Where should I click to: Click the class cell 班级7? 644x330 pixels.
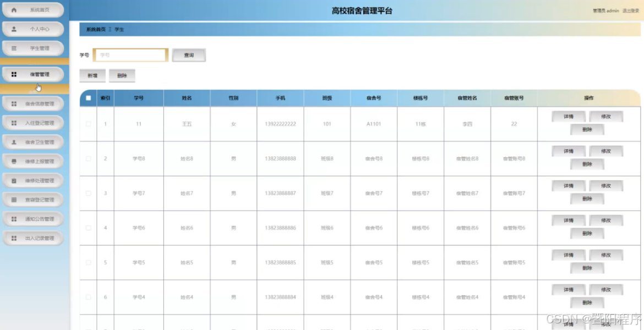(327, 193)
